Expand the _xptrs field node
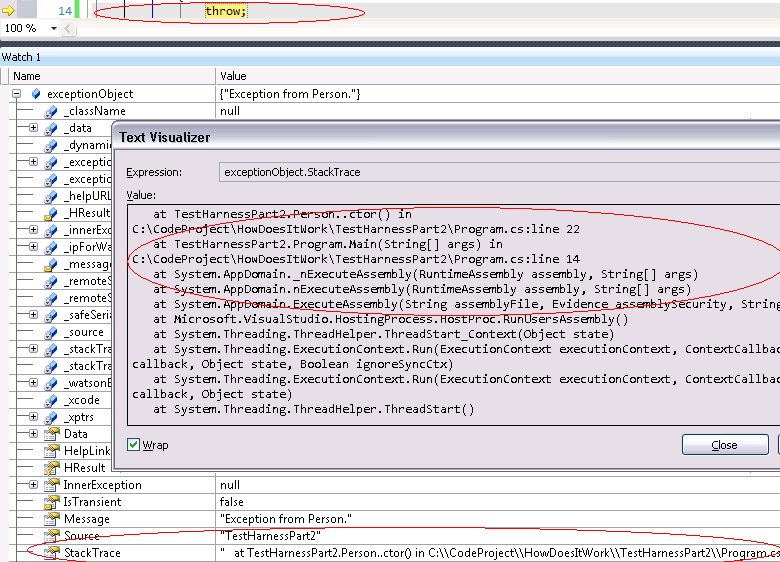 pyautogui.click(x=33, y=417)
